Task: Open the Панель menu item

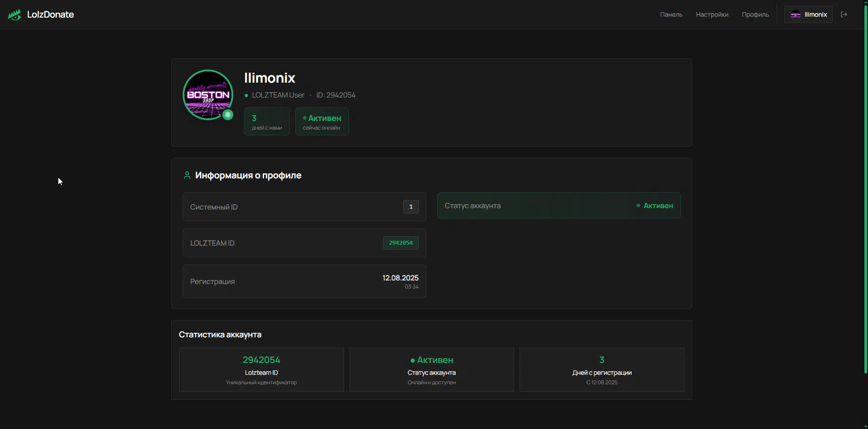Action: coord(671,14)
